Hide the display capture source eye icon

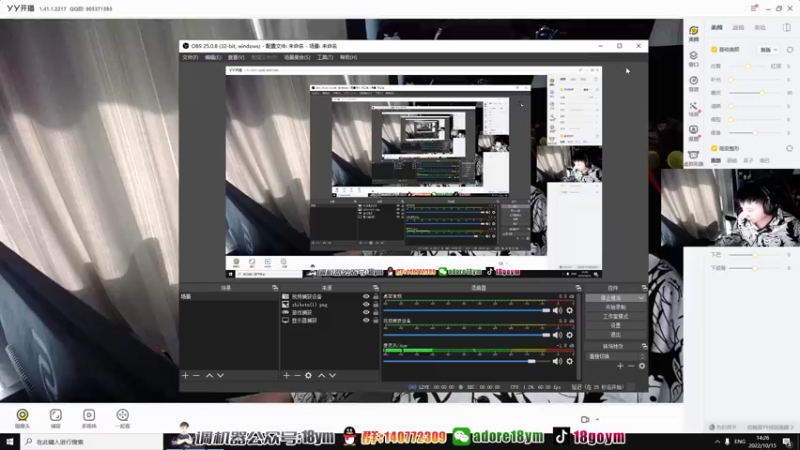366,320
